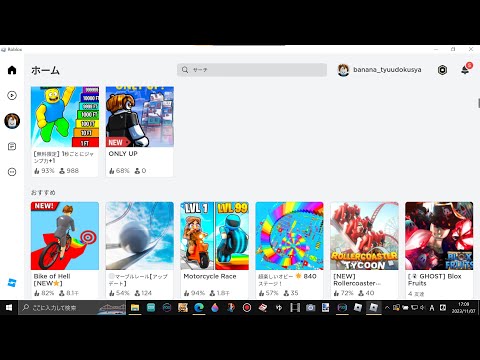The image size is (480, 360).
Task: Click the Bike of Hell [NEW] title
Action: [x=52, y=280]
